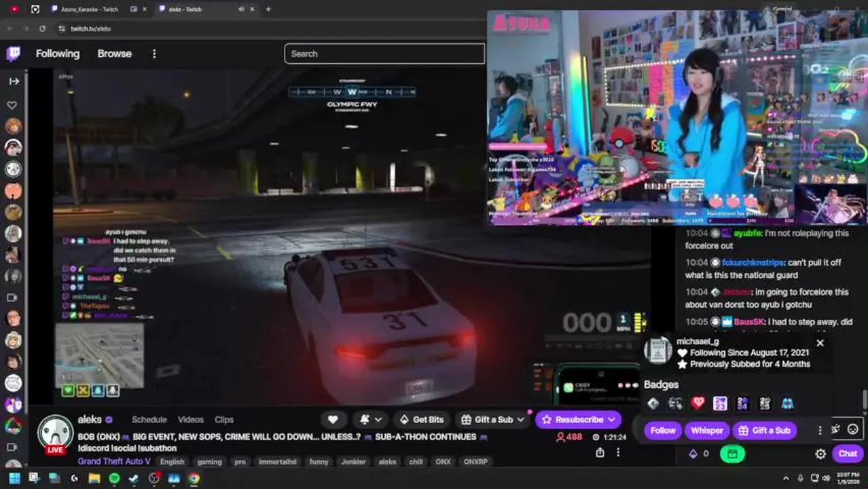
Task: Sort followed channels with the heart icon
Action: point(12,105)
